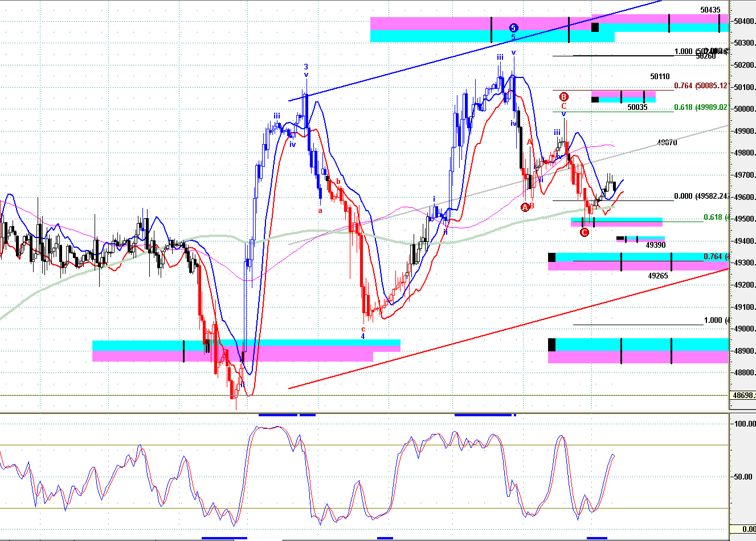Select black square handle in top 50400 zone
The image size is (756, 541).
coord(595,27)
